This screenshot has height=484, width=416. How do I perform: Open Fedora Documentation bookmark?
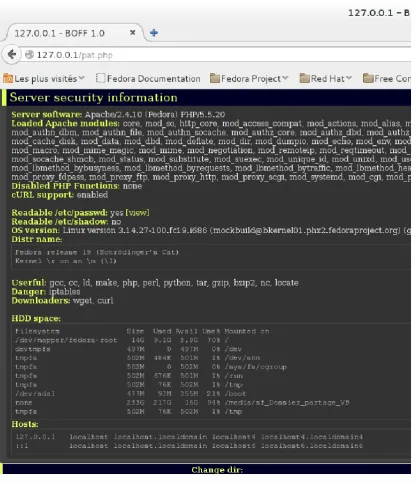click(148, 79)
